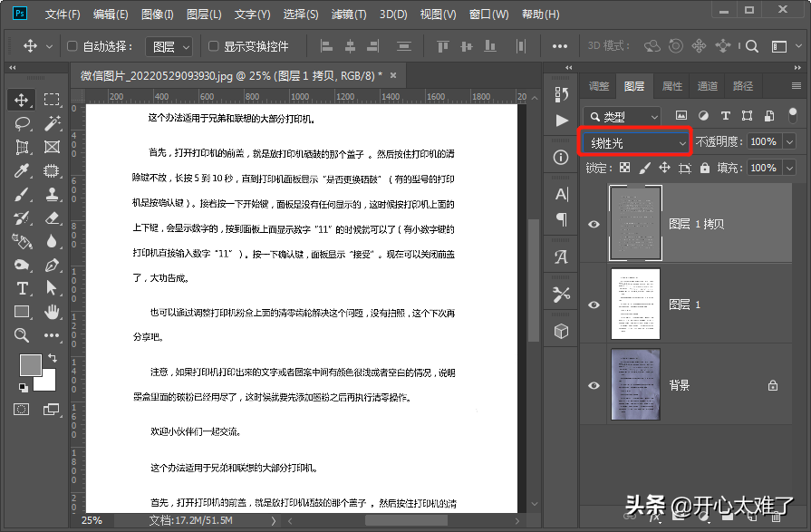Hide the 图层 1 layer

pos(594,305)
